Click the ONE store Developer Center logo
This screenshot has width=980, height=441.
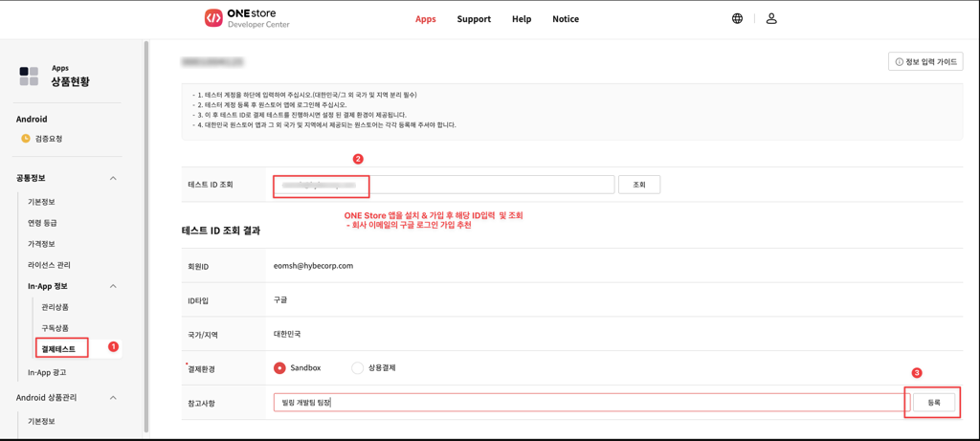tap(246, 18)
